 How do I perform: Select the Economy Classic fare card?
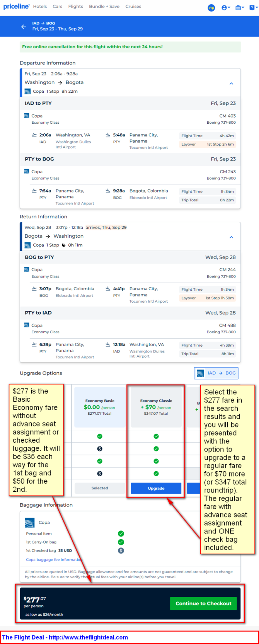156,408
